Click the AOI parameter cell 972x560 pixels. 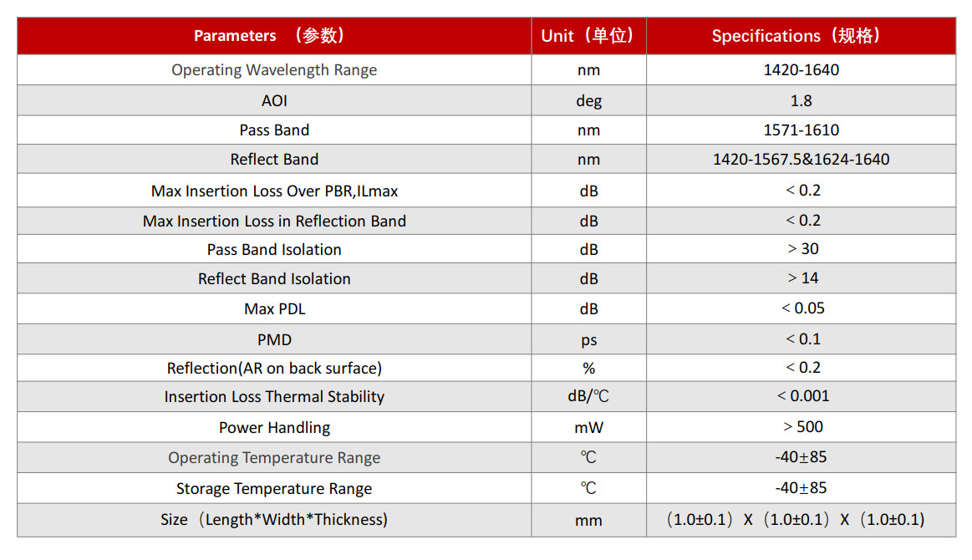click(x=274, y=100)
